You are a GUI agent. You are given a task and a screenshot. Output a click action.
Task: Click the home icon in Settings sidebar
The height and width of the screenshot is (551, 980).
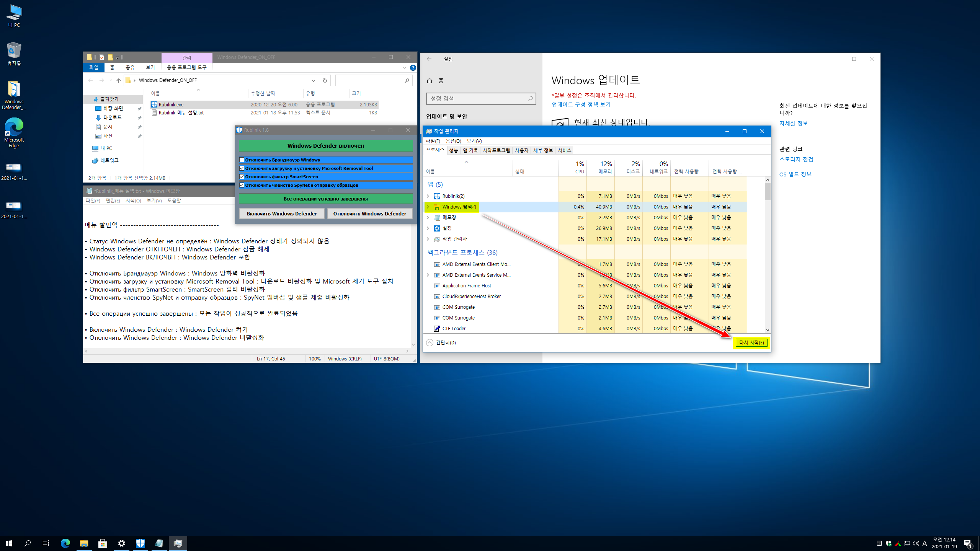click(430, 81)
